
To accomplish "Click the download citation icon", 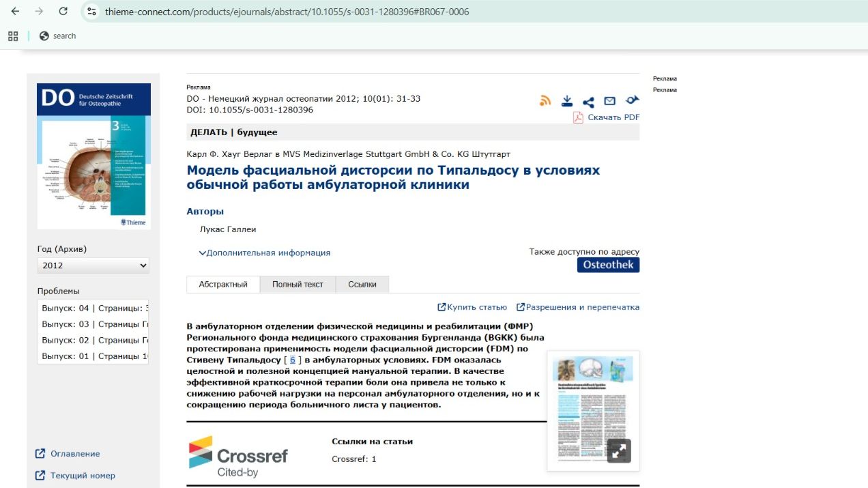I will coord(566,101).
